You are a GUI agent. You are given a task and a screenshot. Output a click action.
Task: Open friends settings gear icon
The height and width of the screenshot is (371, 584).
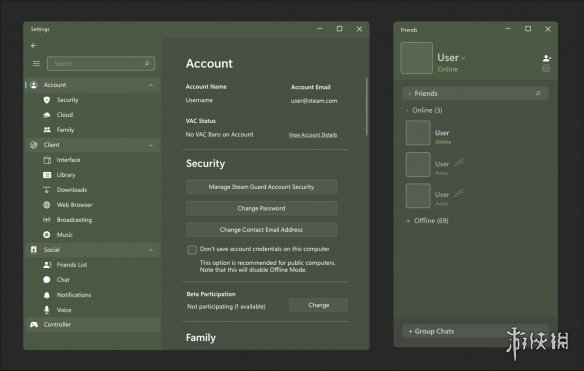pyautogui.click(x=546, y=68)
